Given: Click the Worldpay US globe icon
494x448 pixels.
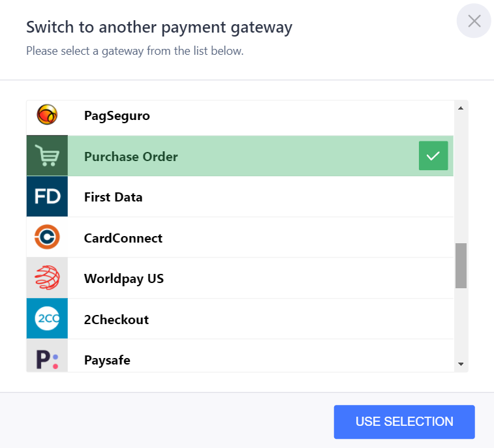Looking at the screenshot, I should point(47,278).
